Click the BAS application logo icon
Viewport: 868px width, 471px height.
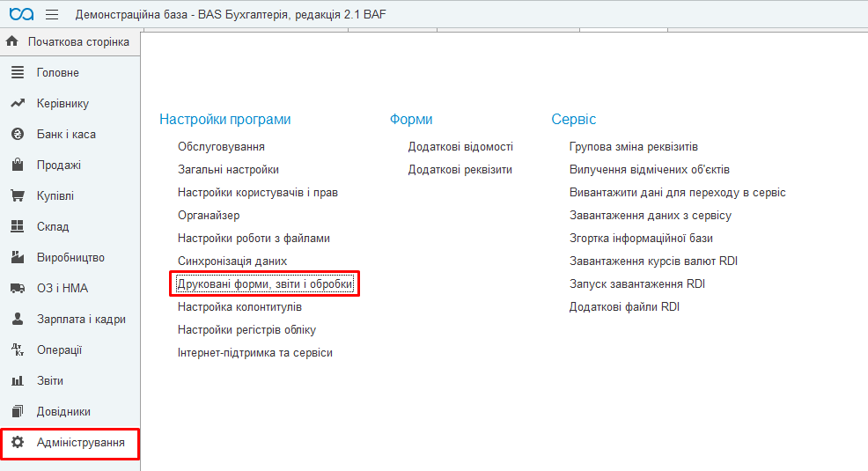pyautogui.click(x=21, y=14)
